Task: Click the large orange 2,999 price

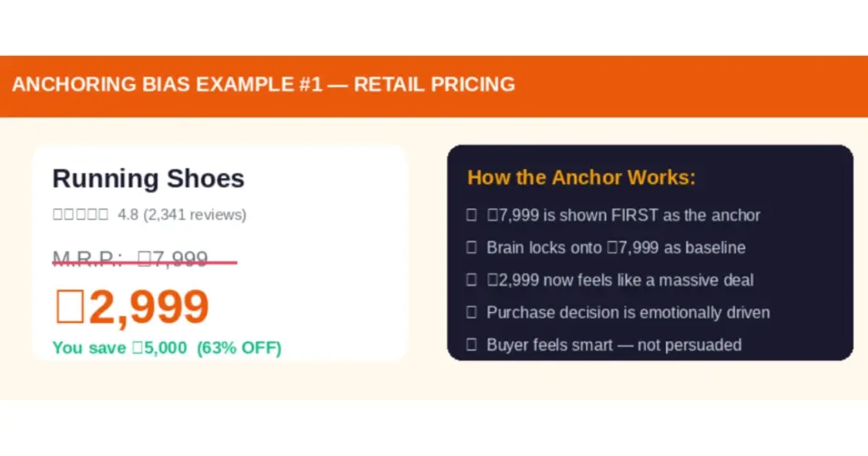Action: (148, 307)
